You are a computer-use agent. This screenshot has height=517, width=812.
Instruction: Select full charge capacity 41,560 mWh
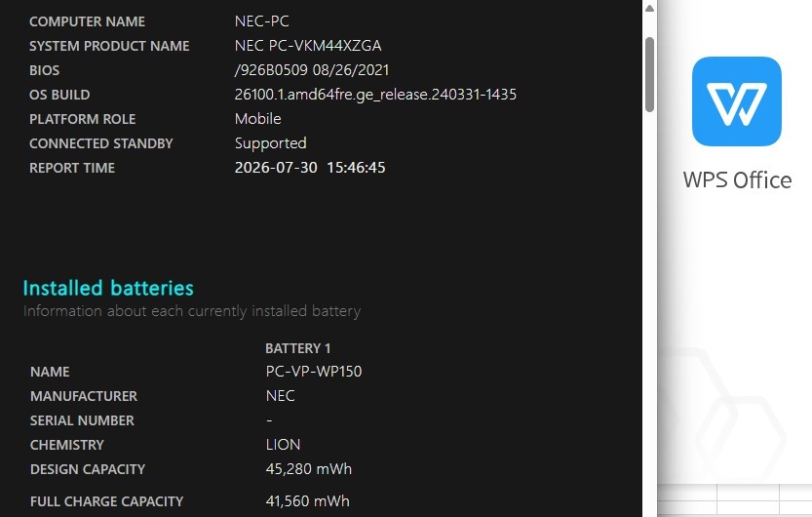pos(308,501)
